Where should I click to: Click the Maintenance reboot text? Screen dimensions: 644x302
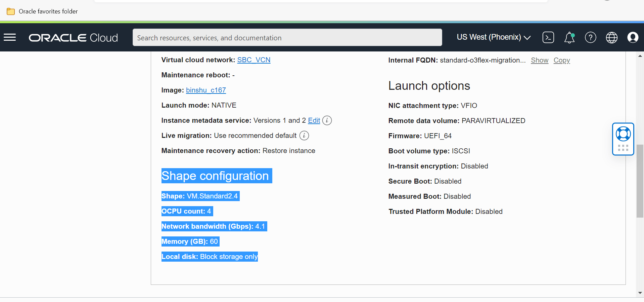click(x=198, y=75)
